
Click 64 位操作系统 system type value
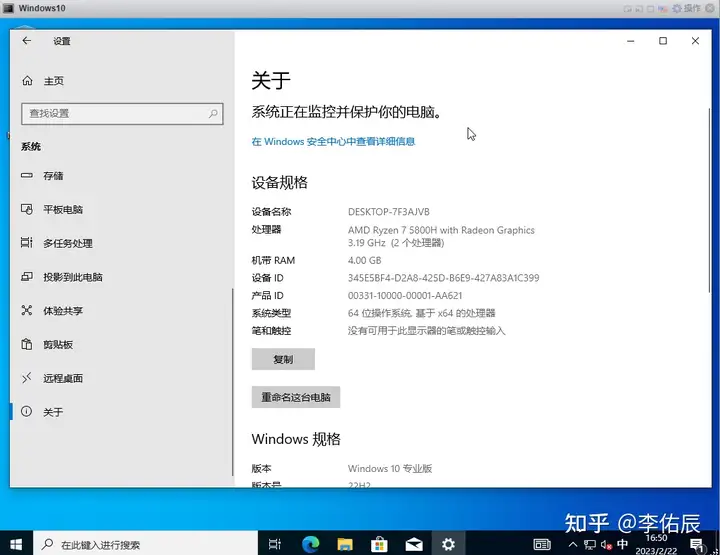(422, 313)
